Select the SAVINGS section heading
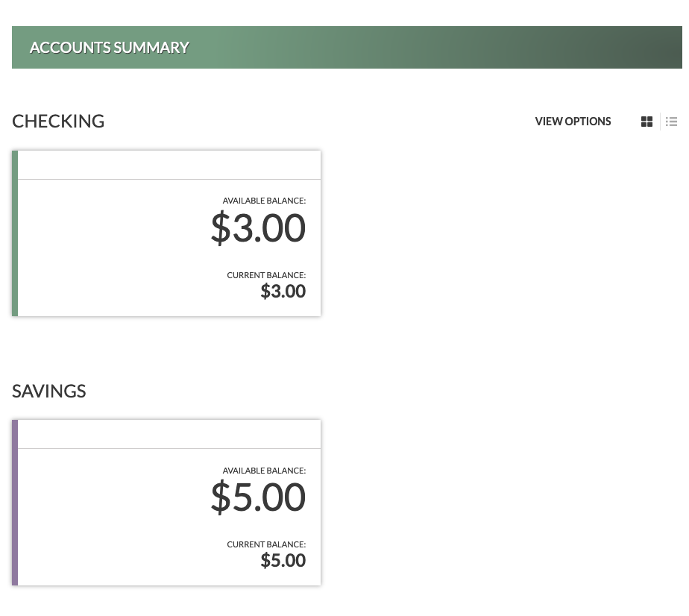The image size is (689, 616). tap(49, 391)
